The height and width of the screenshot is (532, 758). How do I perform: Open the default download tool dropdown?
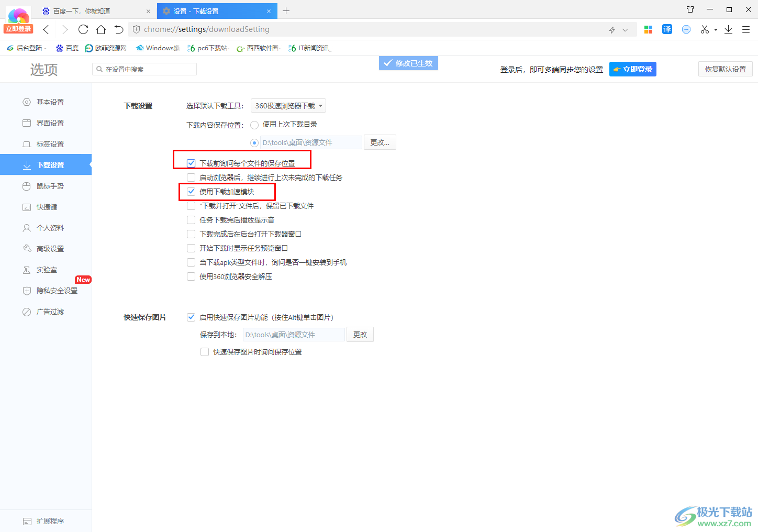[288, 106]
